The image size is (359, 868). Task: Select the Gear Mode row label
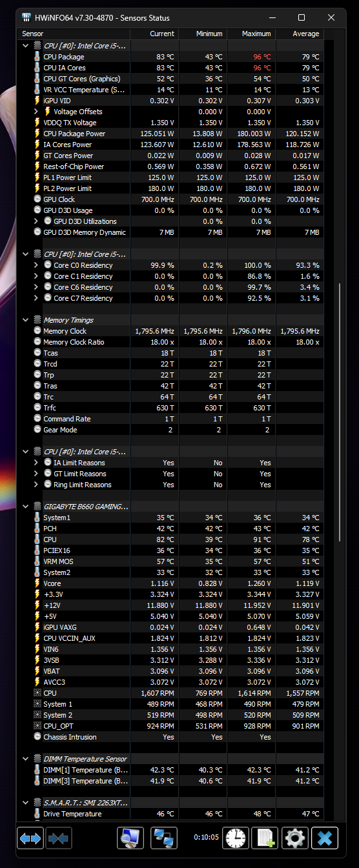click(60, 430)
